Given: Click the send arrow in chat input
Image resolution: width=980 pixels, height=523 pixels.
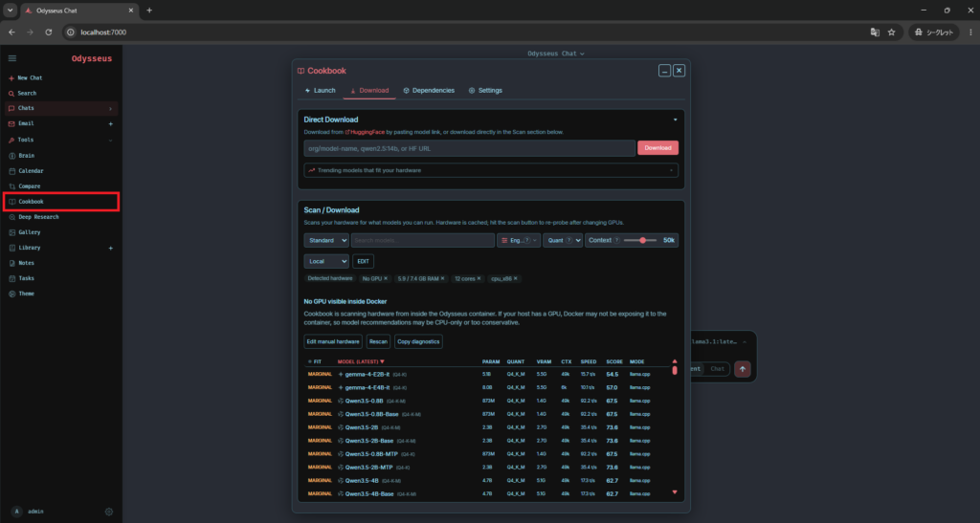Looking at the screenshot, I should tap(742, 369).
